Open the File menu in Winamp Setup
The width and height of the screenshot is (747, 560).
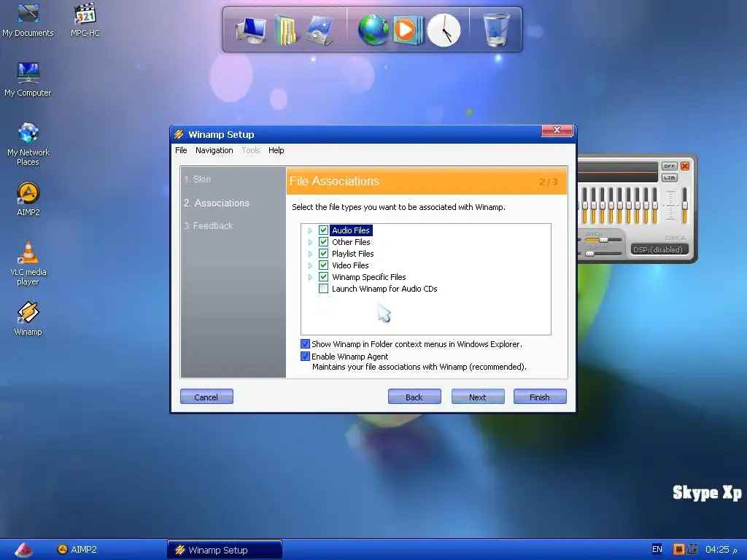pos(181,150)
